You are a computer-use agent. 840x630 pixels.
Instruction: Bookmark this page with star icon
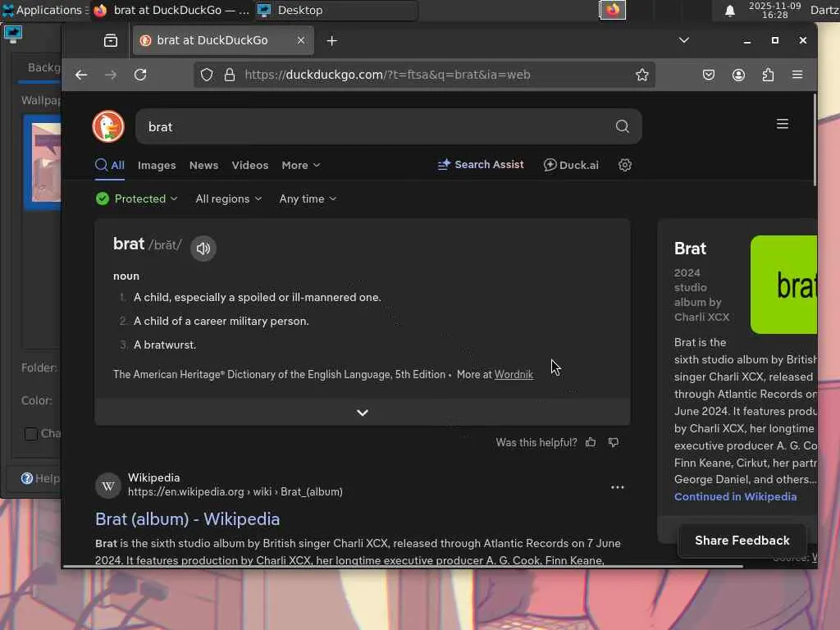[x=641, y=75]
